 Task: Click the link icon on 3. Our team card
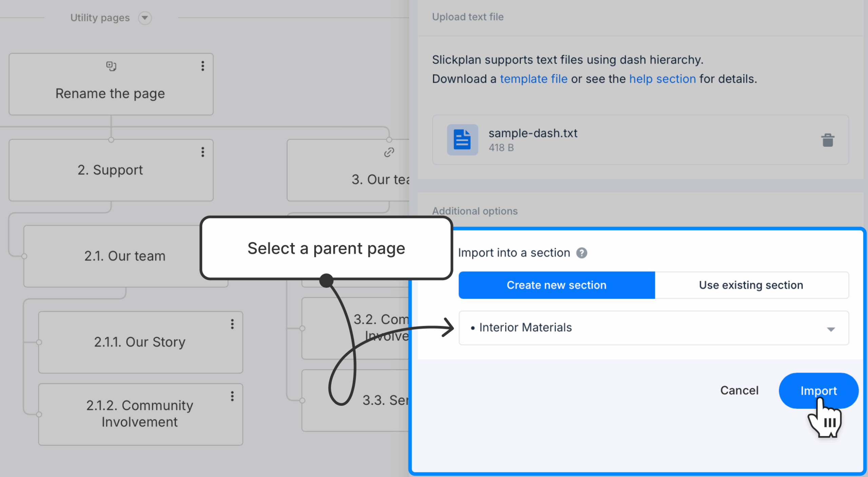[x=389, y=152]
